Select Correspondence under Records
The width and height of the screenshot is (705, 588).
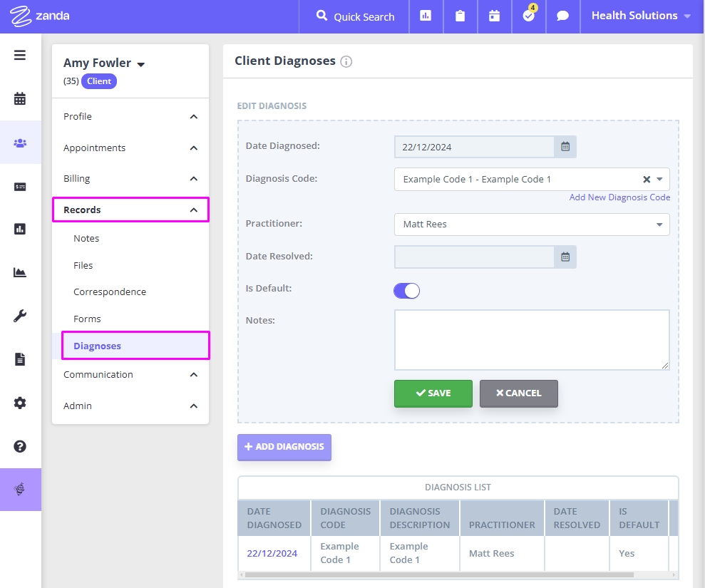110,292
